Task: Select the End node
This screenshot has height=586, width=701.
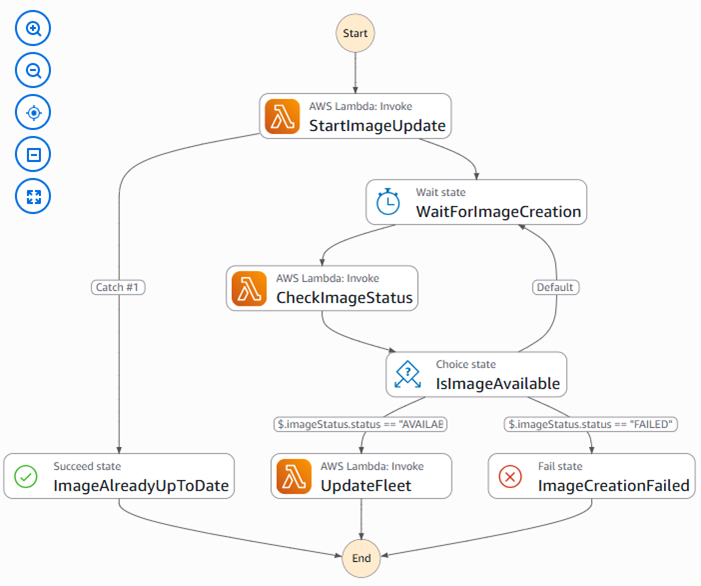Action: pos(360,556)
